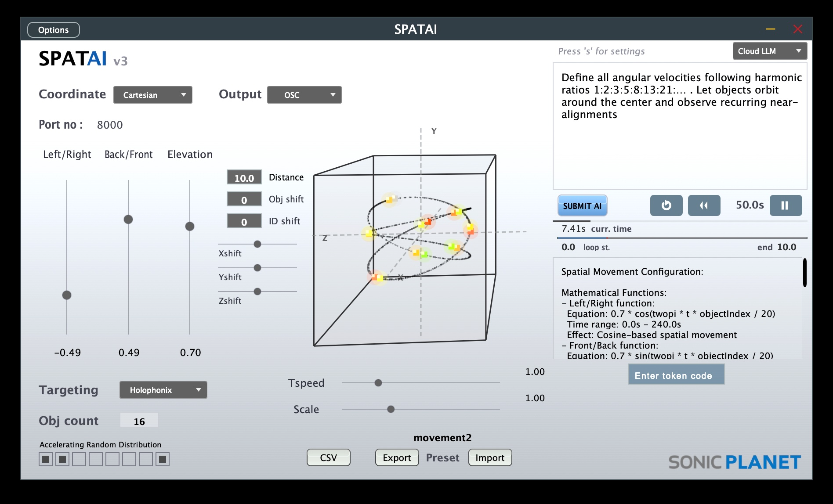Click the Scale slider handle

coord(391,409)
